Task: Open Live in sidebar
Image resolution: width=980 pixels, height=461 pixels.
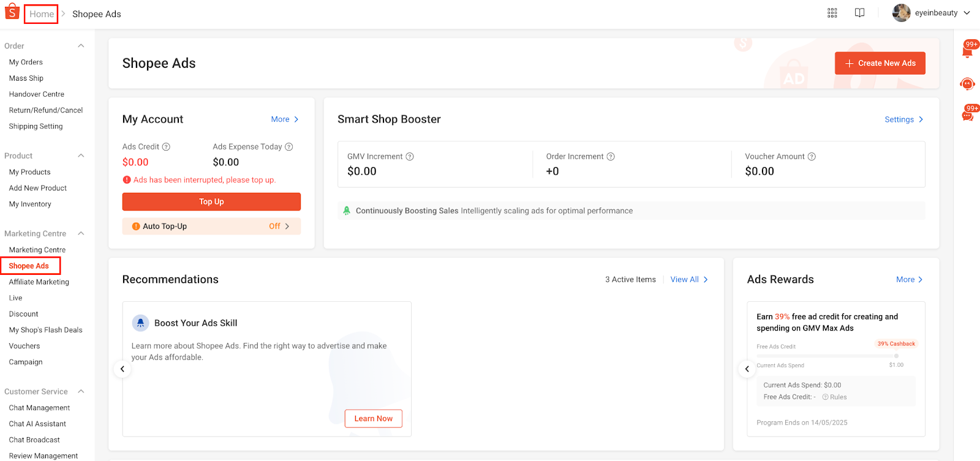Action: point(15,298)
